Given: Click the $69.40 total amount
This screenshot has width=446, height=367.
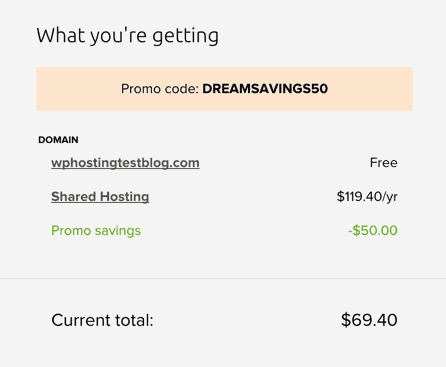Looking at the screenshot, I should [x=369, y=320].
